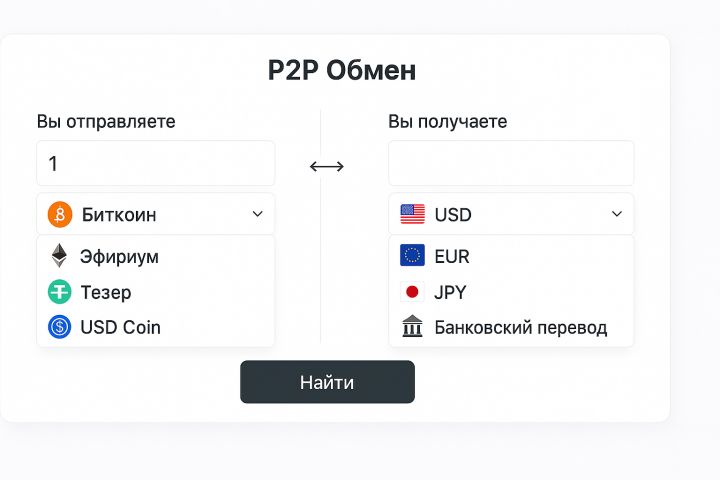Select USD Coin option

pos(120,327)
